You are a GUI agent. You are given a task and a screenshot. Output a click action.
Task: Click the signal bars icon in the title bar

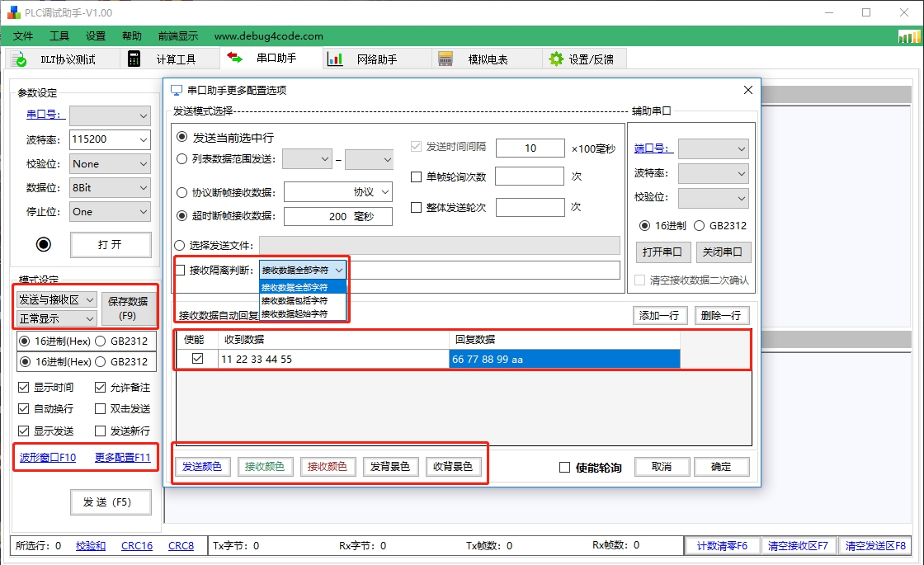(907, 35)
